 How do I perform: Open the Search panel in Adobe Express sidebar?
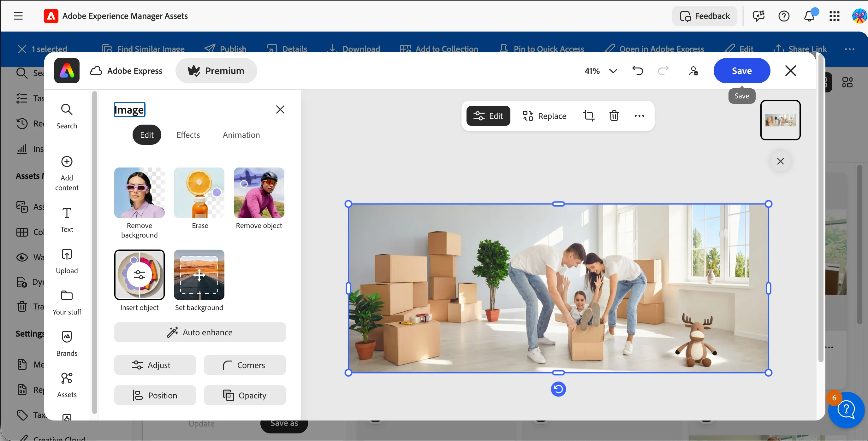67,116
